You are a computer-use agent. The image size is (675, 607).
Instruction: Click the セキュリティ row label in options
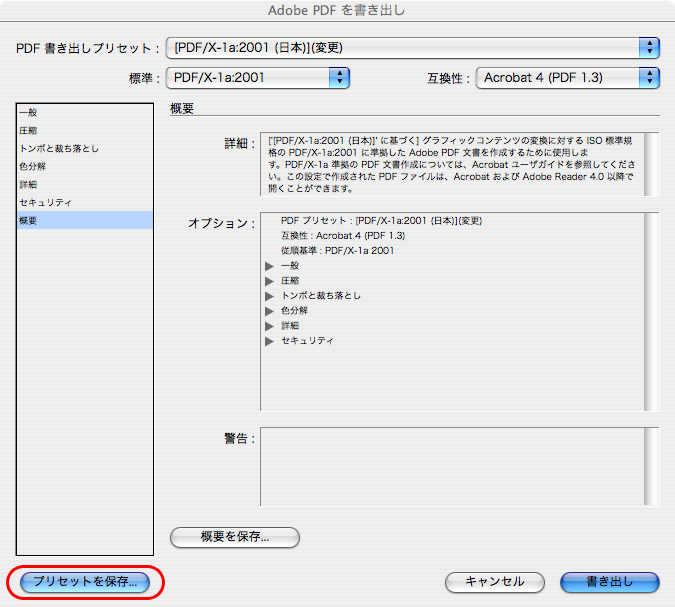307,341
